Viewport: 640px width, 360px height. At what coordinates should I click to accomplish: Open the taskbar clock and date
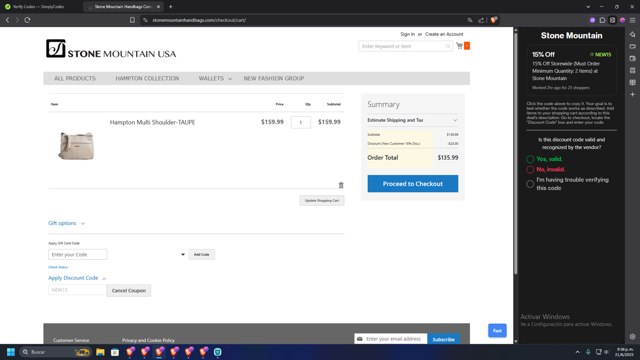pos(624,352)
